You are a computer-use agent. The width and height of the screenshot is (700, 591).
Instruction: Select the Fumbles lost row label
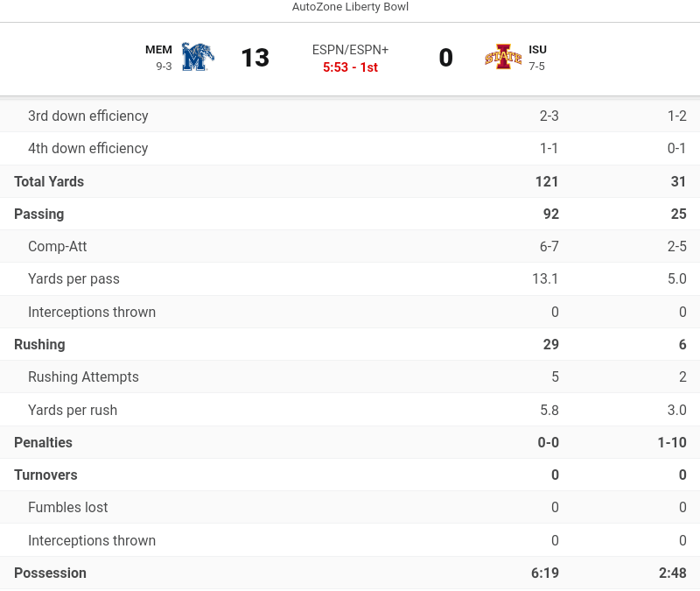pos(67,508)
